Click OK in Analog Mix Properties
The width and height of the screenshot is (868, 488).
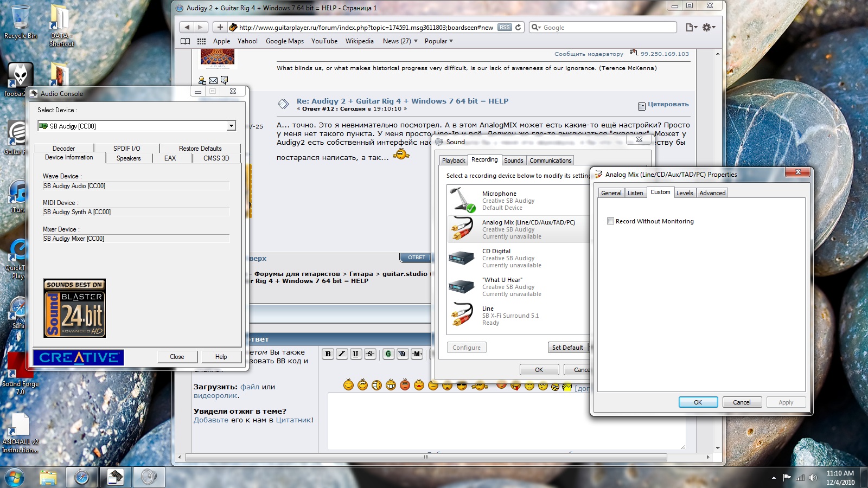click(698, 402)
